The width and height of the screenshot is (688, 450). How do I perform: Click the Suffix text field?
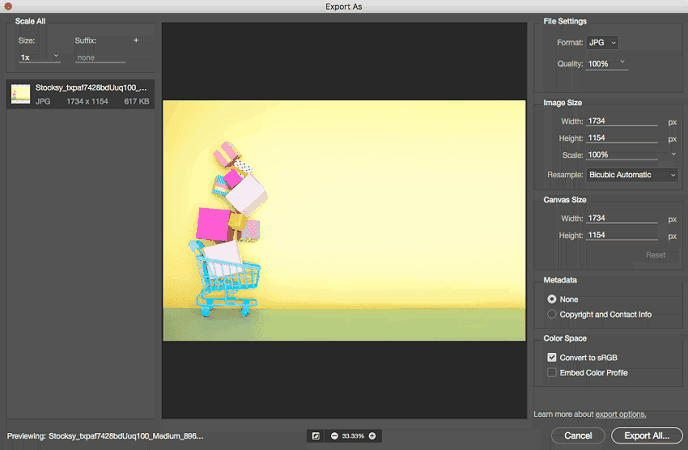click(100, 58)
